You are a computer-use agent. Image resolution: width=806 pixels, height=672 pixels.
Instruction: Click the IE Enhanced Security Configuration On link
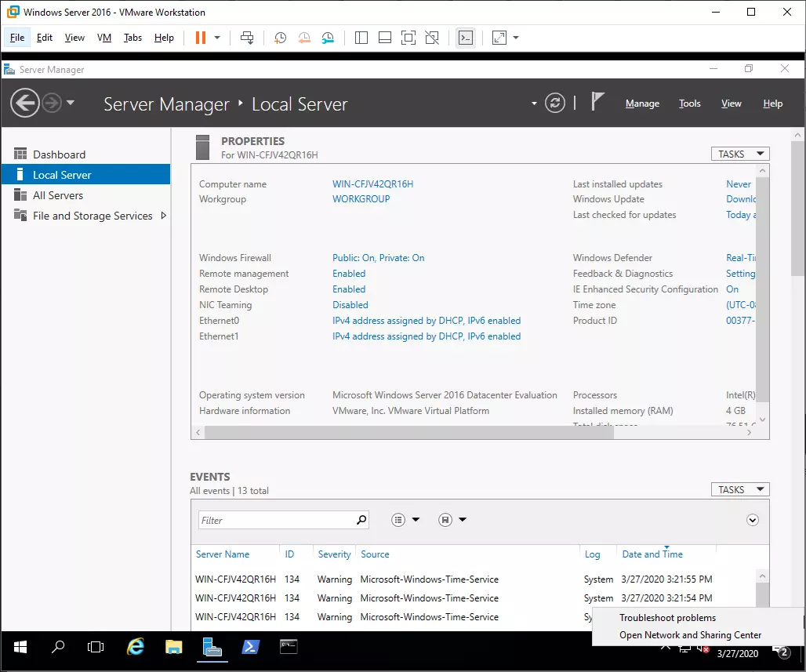coord(732,289)
